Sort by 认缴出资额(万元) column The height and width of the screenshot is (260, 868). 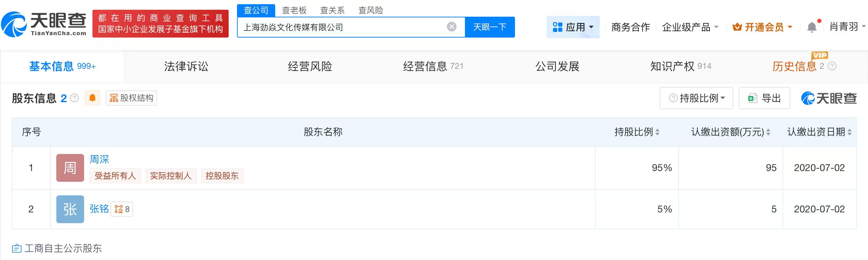tap(768, 132)
